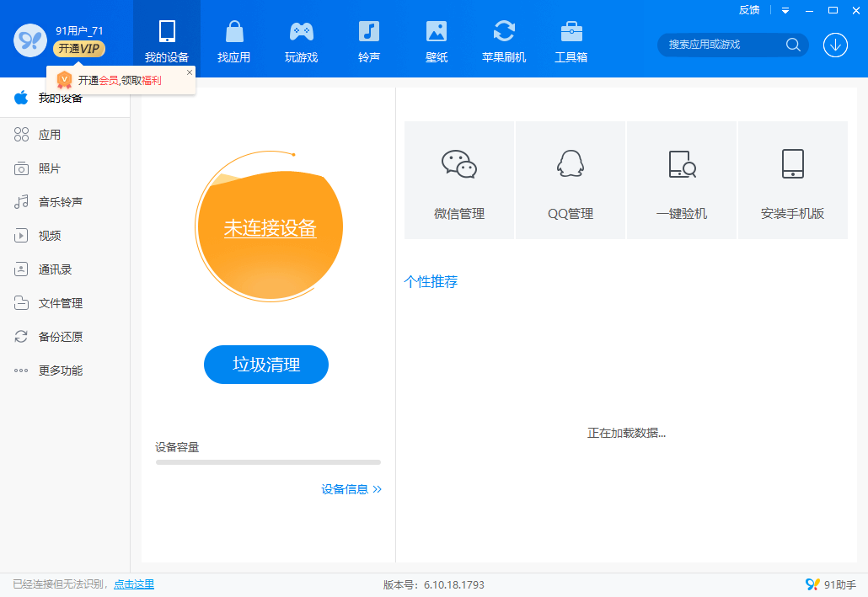
Task: Expand 设备信息 details link
Action: [x=351, y=489]
